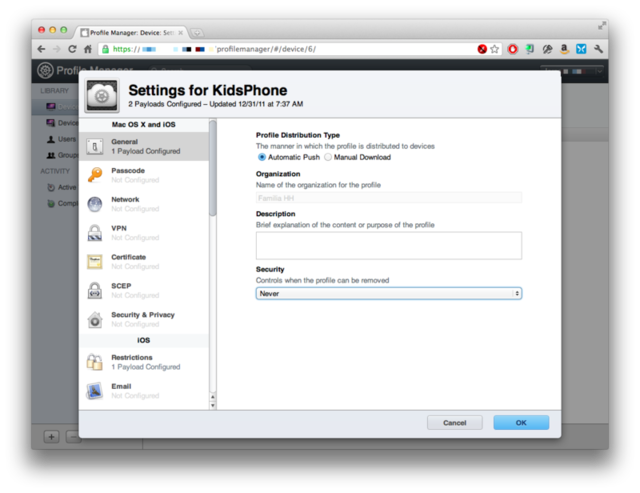The height and width of the screenshot is (493, 640).
Task: Enter full screen with the arrows icon
Action: (x=602, y=26)
